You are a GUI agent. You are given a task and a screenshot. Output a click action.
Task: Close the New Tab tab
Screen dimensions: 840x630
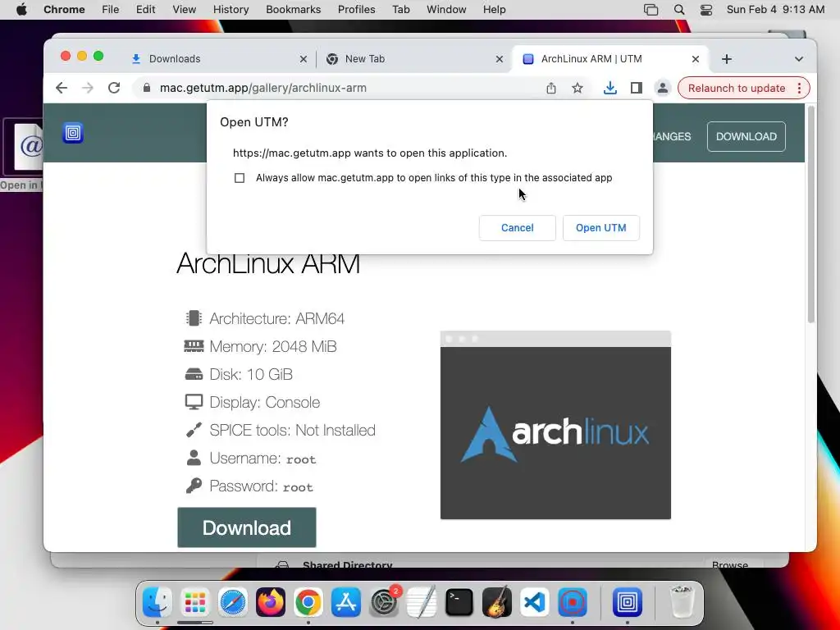coord(500,59)
